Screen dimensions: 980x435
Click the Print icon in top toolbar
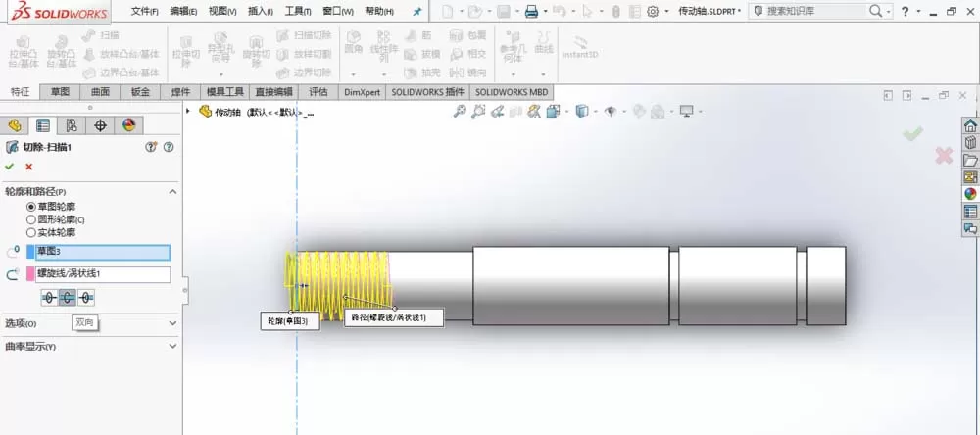click(x=531, y=11)
